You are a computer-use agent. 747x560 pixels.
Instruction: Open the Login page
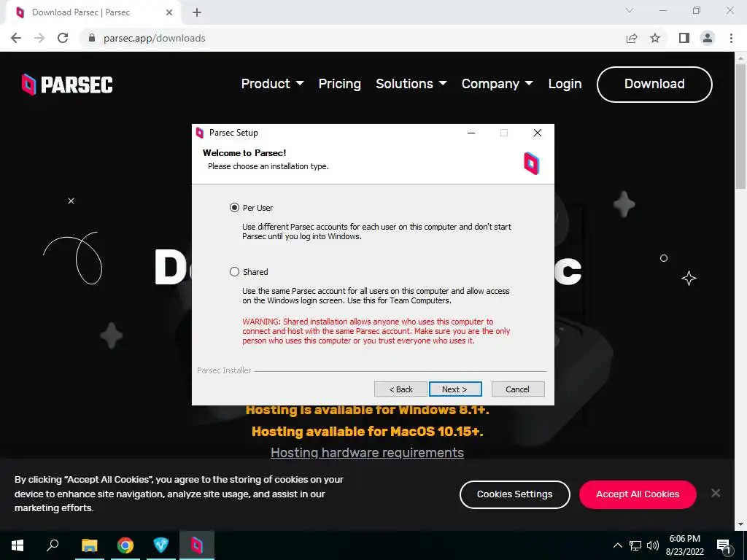click(x=565, y=84)
